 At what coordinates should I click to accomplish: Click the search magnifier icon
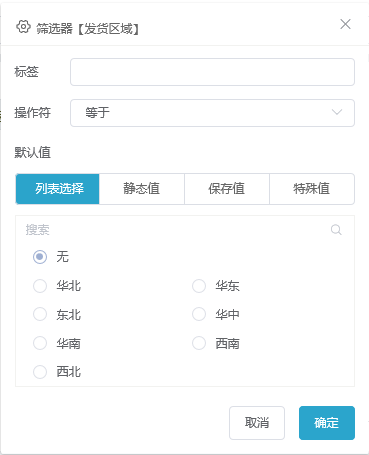(336, 230)
